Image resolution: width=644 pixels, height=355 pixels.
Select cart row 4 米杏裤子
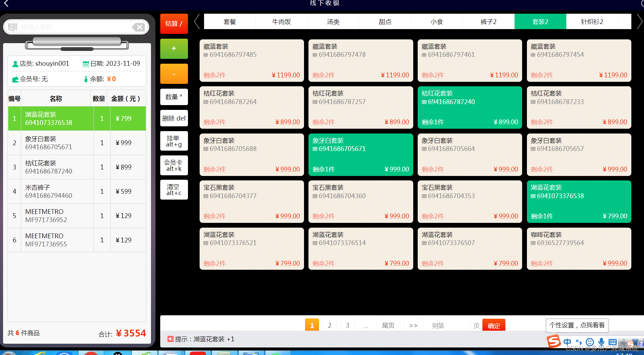77,191
